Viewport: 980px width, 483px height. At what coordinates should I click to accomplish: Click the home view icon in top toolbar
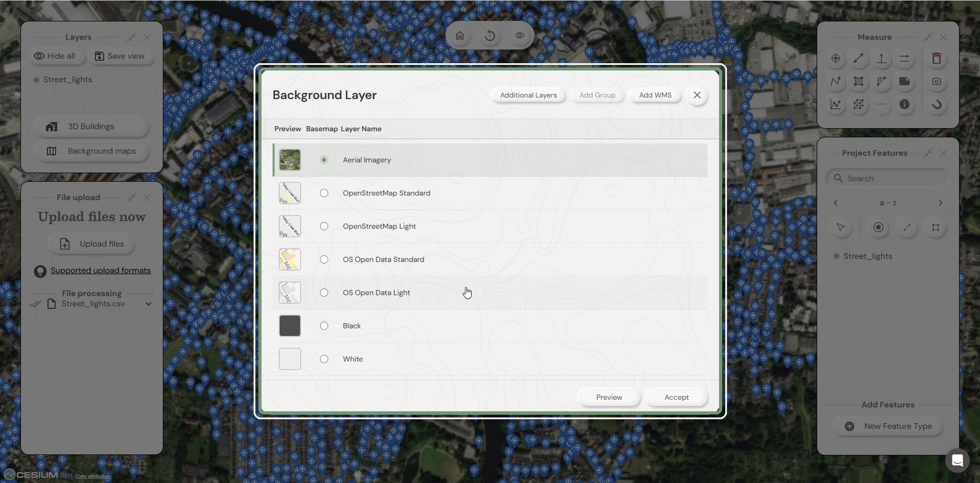pos(460,36)
